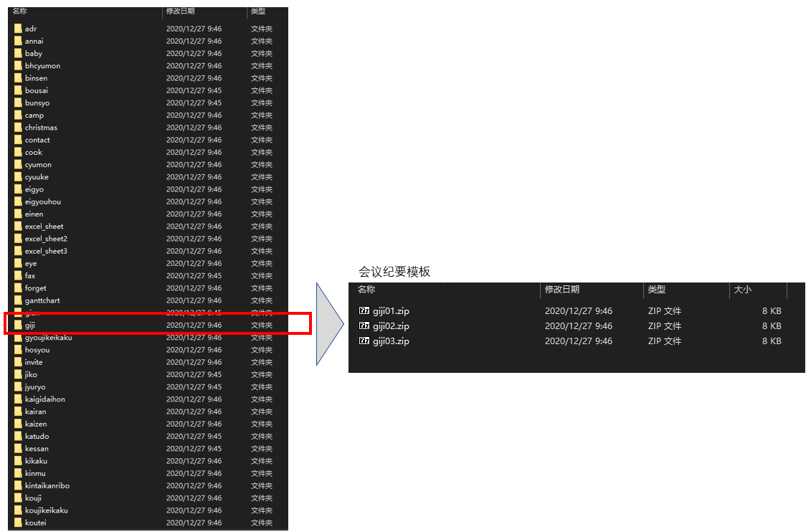The image size is (811, 532).
Task: Select the excel_sheet2 folder name
Action: [46, 239]
